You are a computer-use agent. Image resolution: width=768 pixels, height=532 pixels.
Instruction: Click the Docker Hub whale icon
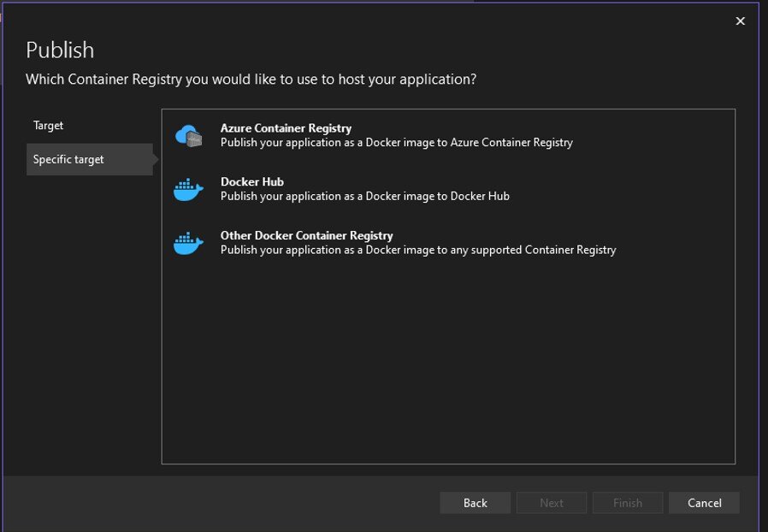click(188, 188)
